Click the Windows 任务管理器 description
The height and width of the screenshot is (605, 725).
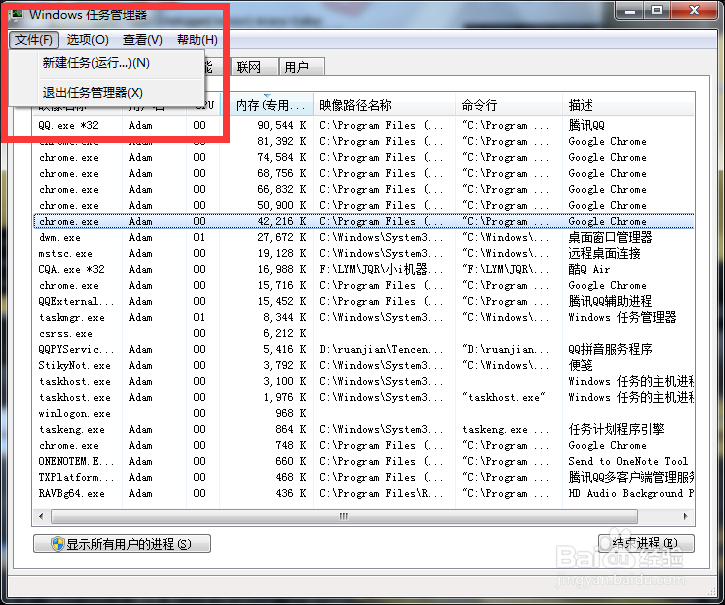pos(622,318)
